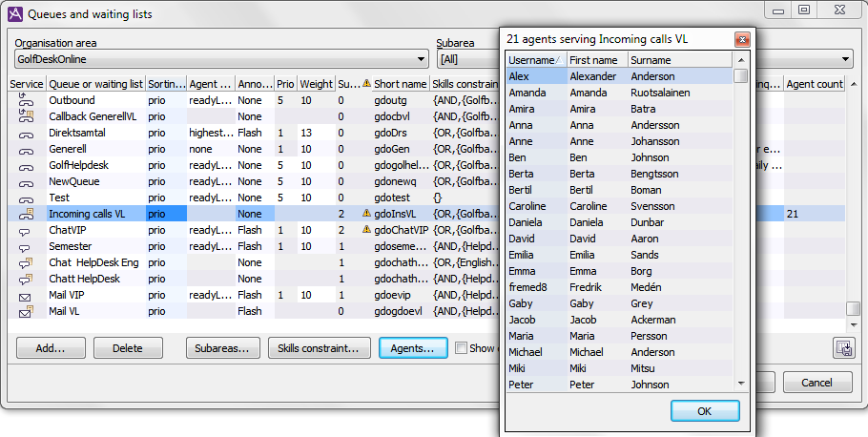Click the Callback GenerellVL service icon
This screenshot has height=437, width=868.
click(26, 116)
